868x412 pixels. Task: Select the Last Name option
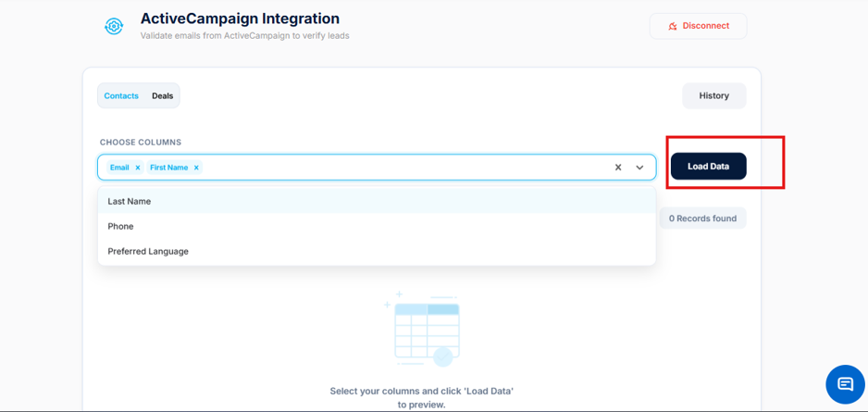click(377, 201)
